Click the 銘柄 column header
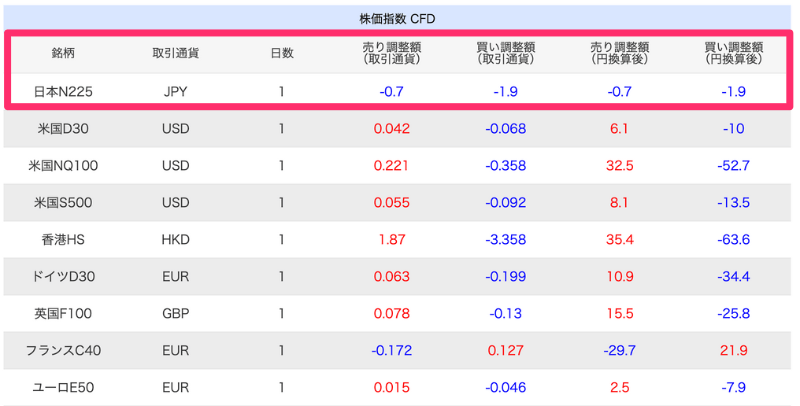The height and width of the screenshot is (406, 800). (64, 54)
